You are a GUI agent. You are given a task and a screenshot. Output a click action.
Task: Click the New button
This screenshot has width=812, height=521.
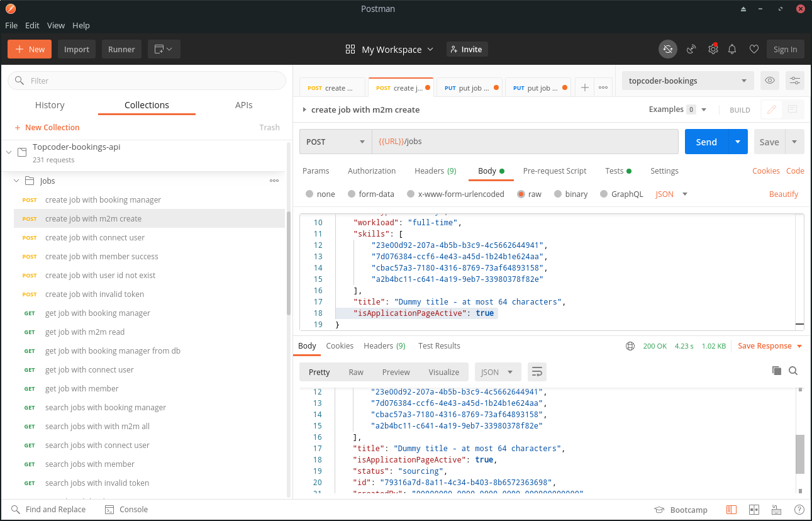pos(30,49)
